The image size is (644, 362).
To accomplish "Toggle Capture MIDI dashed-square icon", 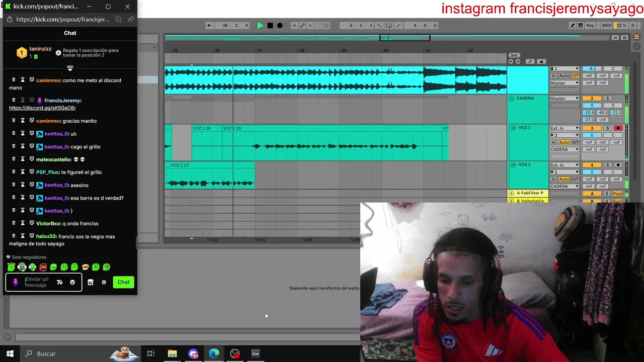I will coord(318,25).
